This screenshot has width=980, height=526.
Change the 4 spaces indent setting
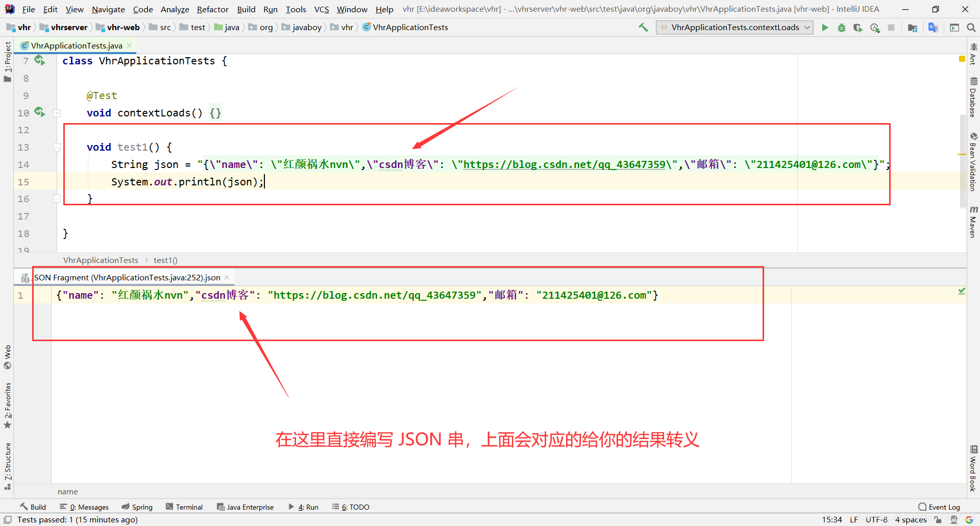[911, 520]
